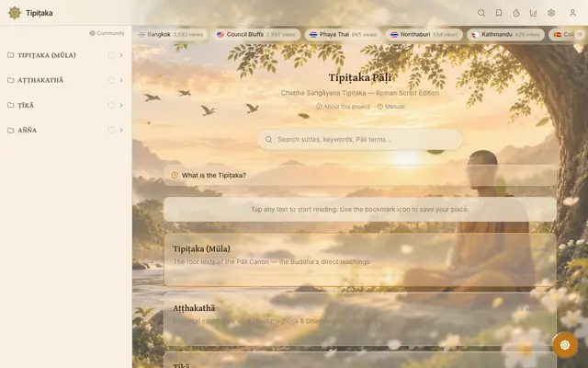Toggle the circle selector for Añña
The image size is (588, 368).
click(x=111, y=130)
